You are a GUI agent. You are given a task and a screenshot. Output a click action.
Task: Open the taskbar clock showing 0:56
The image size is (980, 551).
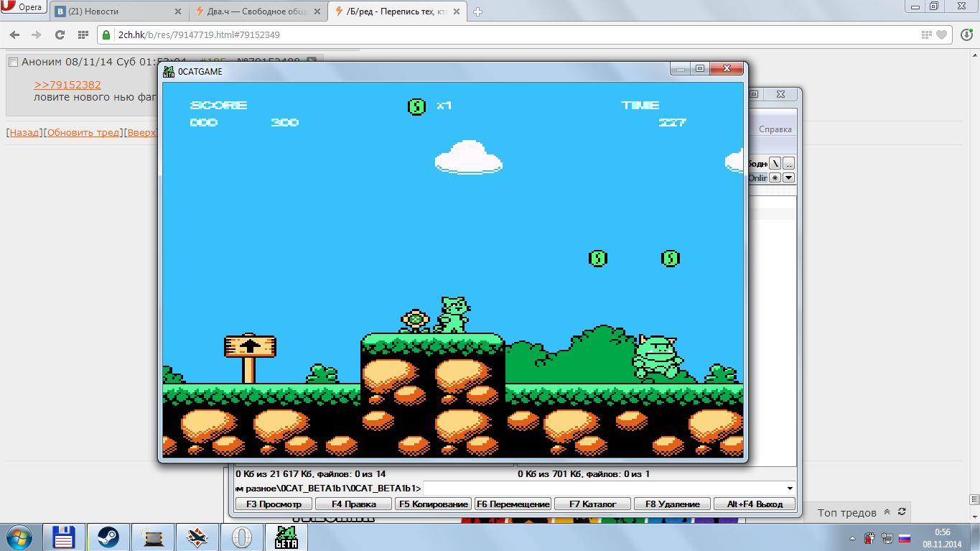942,538
